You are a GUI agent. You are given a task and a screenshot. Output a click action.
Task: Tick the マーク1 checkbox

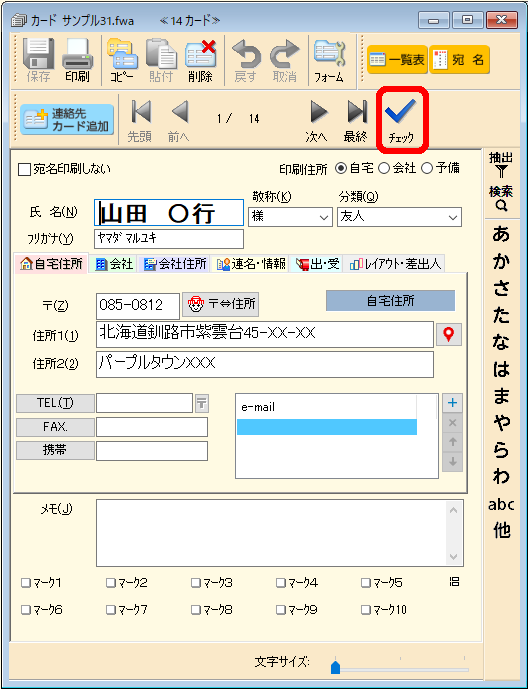click(x=26, y=583)
